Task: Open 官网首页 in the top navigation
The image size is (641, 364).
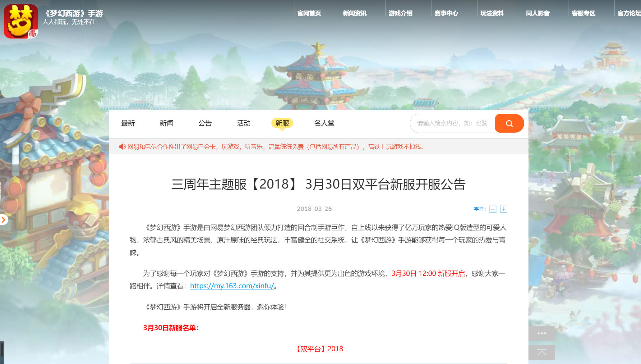Action: [x=309, y=13]
